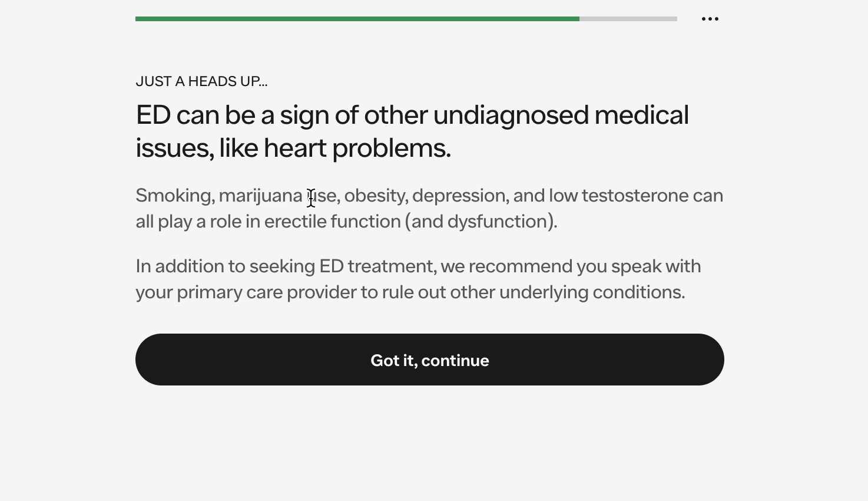Screen dimensions: 868x501
Task: Click the word 'depression' in the text
Action: tap(460, 196)
